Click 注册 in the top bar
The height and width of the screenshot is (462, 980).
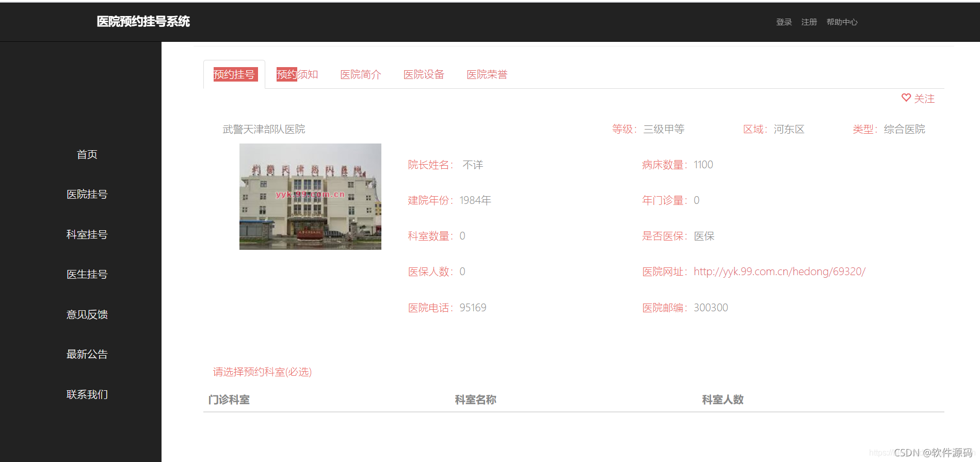pyautogui.click(x=809, y=22)
